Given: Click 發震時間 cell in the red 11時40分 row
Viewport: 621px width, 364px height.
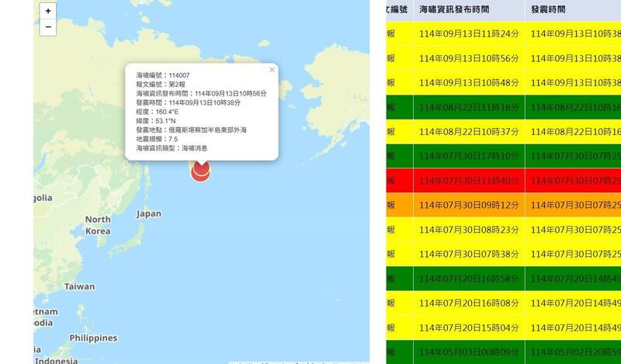Looking at the screenshot, I should (573, 181).
